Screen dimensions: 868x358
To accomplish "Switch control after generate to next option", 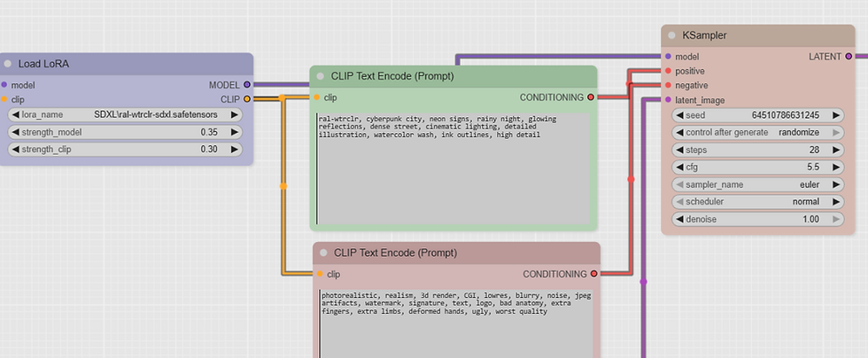I will coord(836,132).
